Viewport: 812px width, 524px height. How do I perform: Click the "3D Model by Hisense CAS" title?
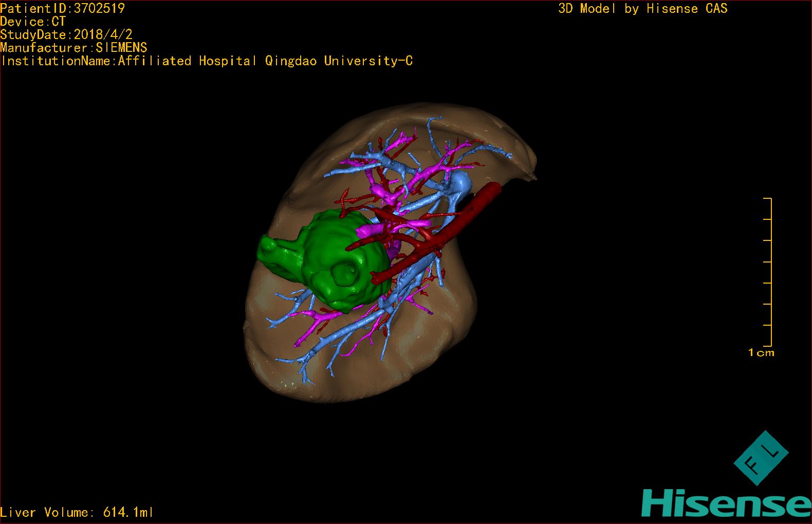tap(643, 8)
